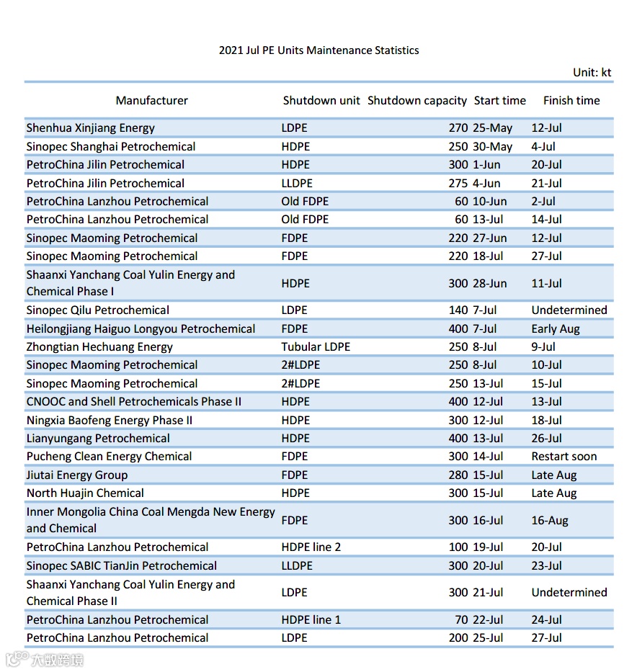The image size is (637, 672).
Task: Click the 1-Jun start time cell
Action: 486,164
